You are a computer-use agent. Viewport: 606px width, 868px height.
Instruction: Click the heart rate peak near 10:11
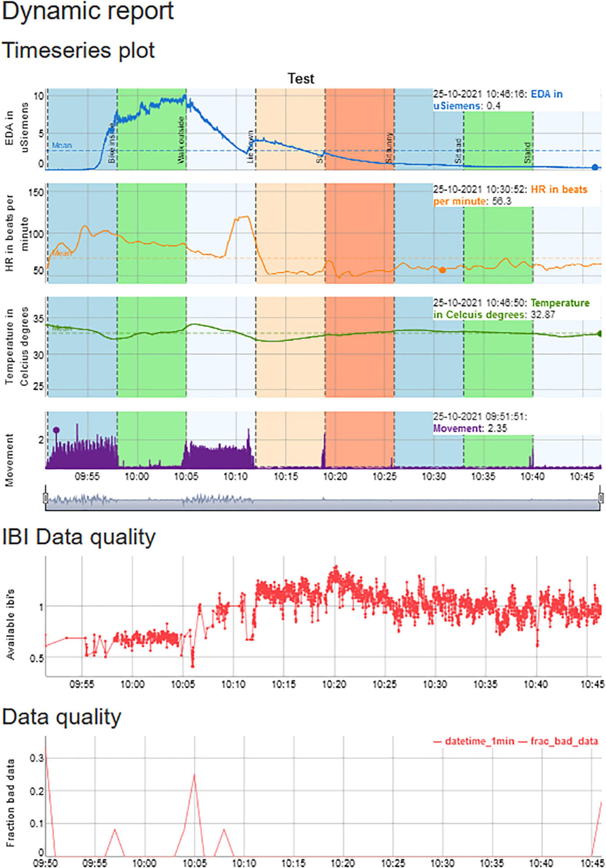pyautogui.click(x=247, y=217)
